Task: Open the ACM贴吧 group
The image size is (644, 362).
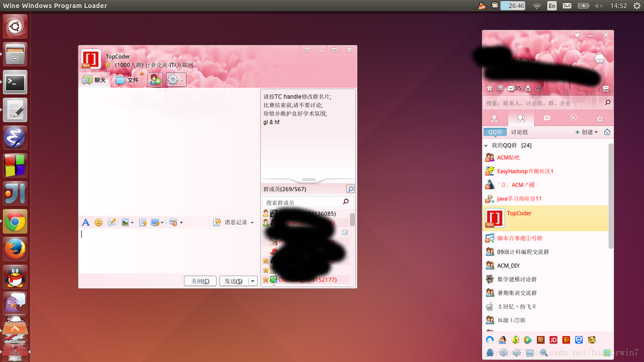Action: point(546,158)
